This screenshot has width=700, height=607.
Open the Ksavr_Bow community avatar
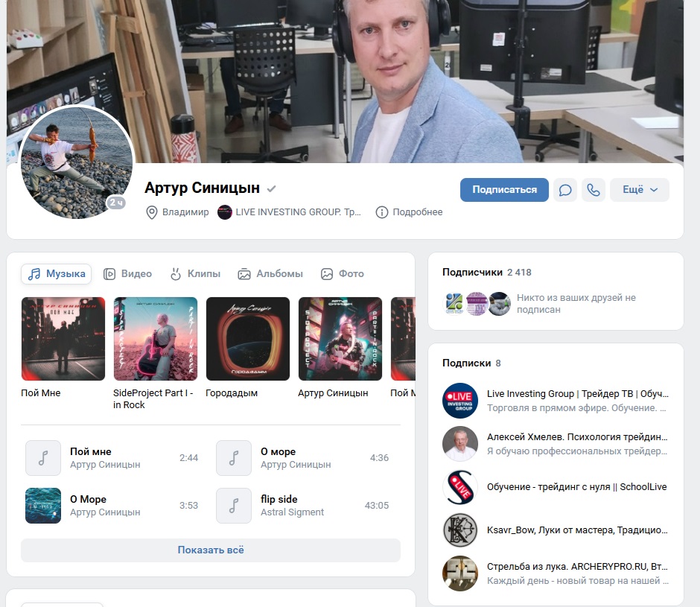(x=459, y=530)
